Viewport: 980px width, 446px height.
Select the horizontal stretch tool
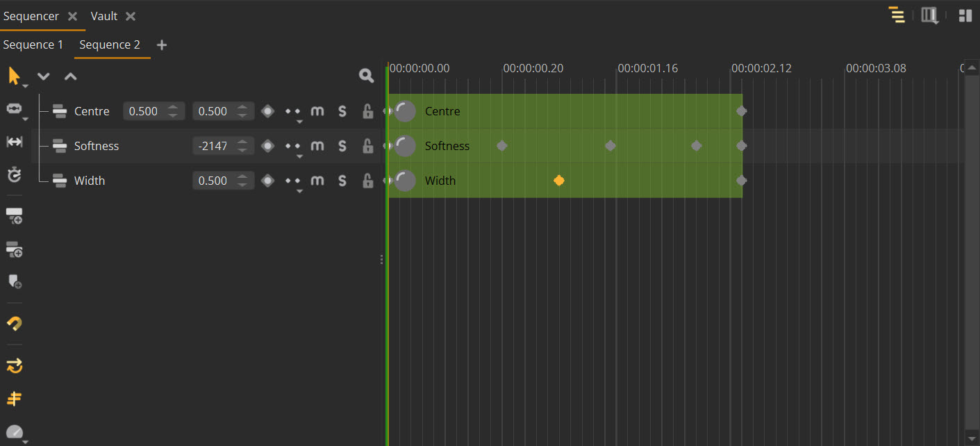pos(14,142)
